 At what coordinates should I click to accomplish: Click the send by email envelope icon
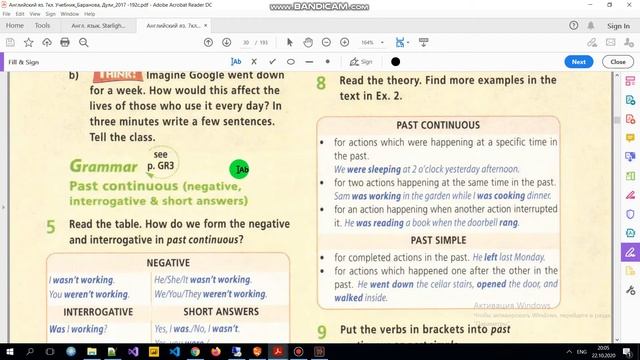pos(611,42)
